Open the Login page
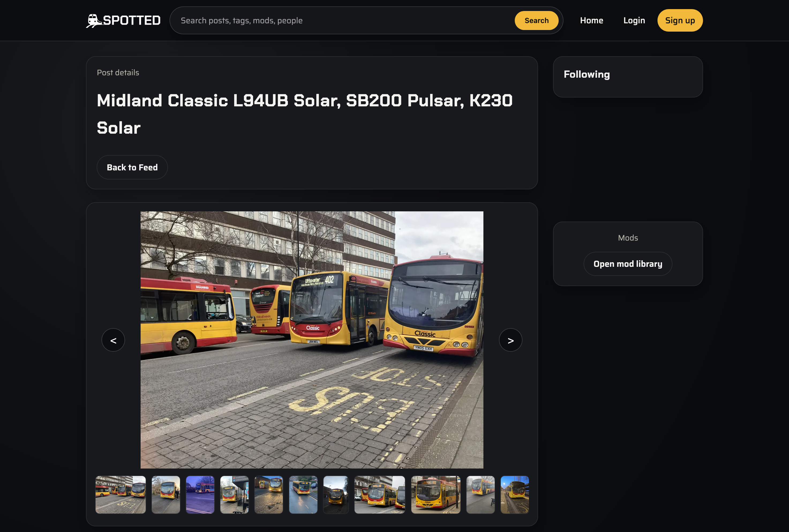The width and height of the screenshot is (789, 532). click(x=634, y=20)
